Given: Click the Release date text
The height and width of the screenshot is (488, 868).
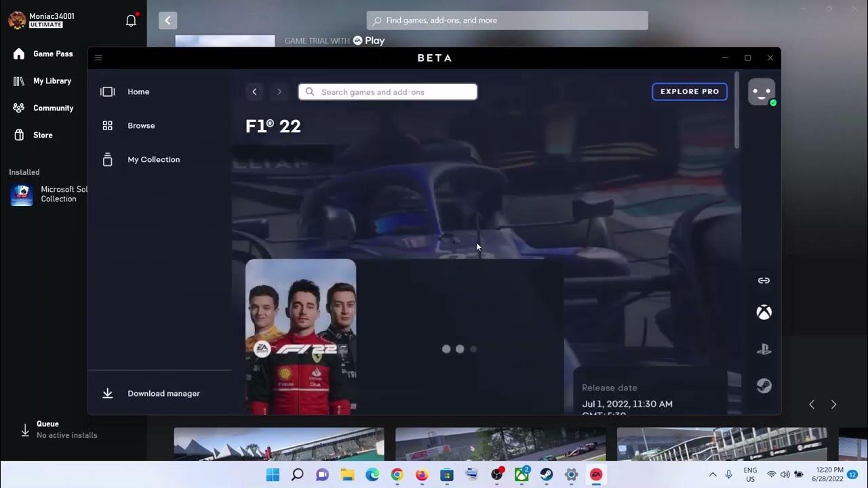Looking at the screenshot, I should (x=610, y=388).
